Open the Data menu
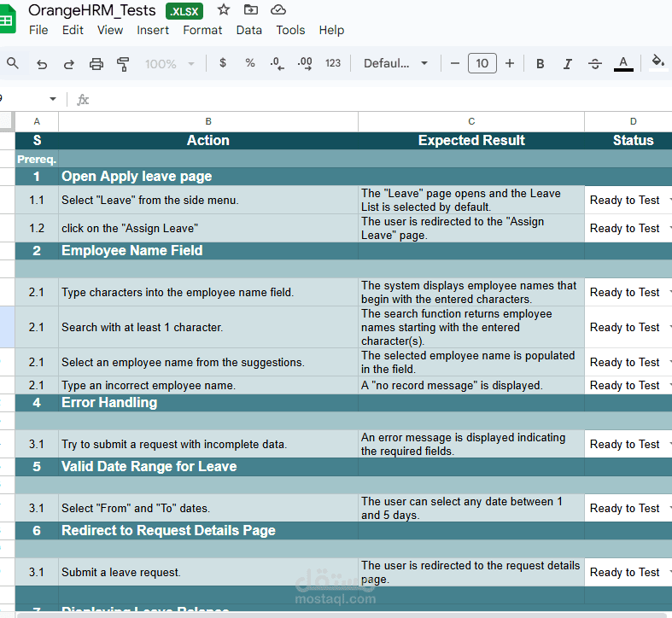Screen dimensions: 672x618 point(249,30)
